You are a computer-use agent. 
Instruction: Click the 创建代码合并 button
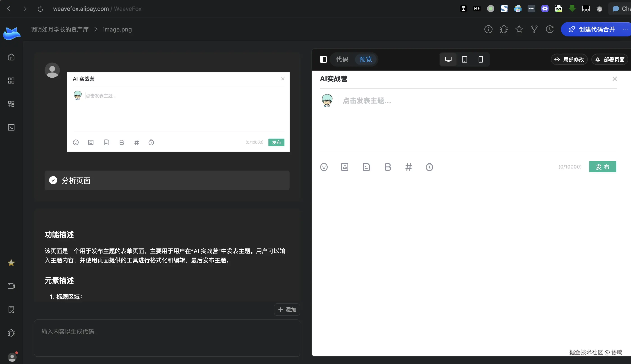click(595, 29)
